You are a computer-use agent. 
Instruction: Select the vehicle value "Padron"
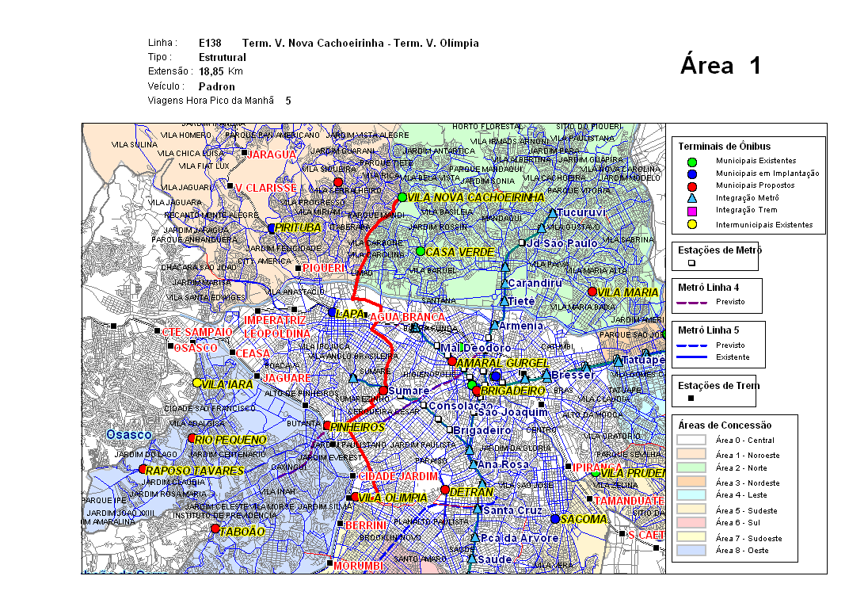[217, 87]
